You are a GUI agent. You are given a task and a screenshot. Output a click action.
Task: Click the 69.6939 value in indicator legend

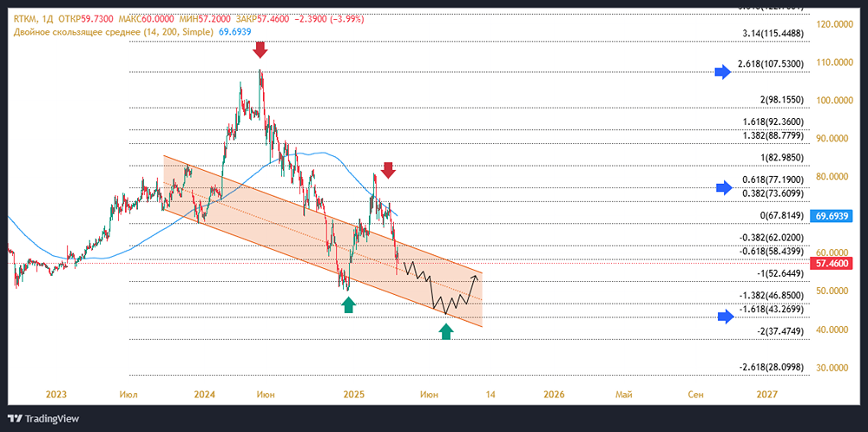(236, 33)
